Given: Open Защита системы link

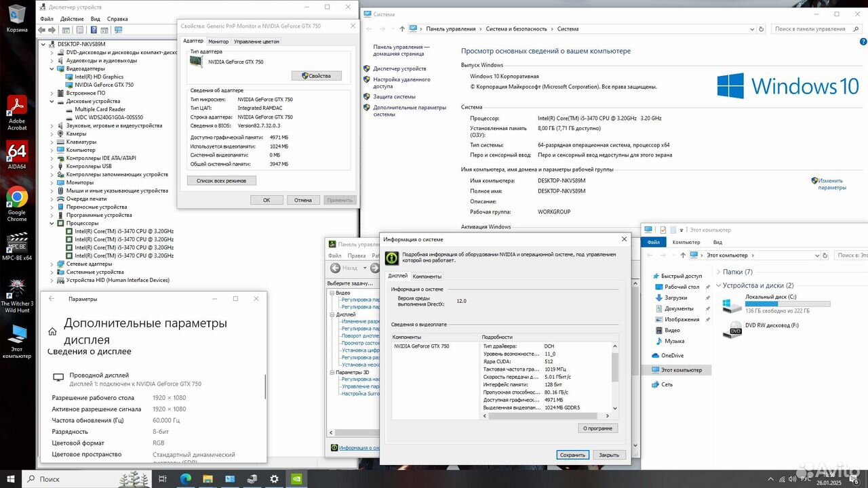Looking at the screenshot, I should pos(395,96).
